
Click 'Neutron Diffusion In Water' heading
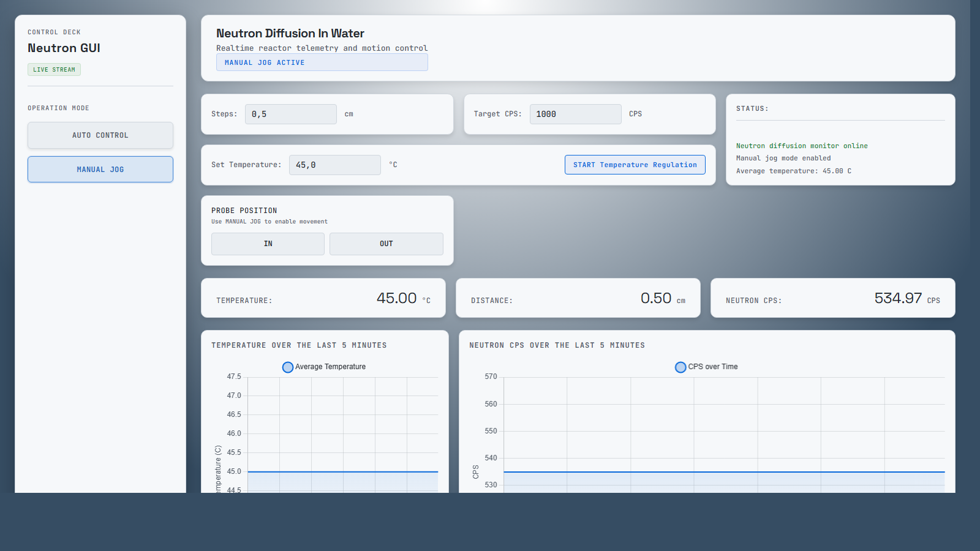tap(290, 33)
